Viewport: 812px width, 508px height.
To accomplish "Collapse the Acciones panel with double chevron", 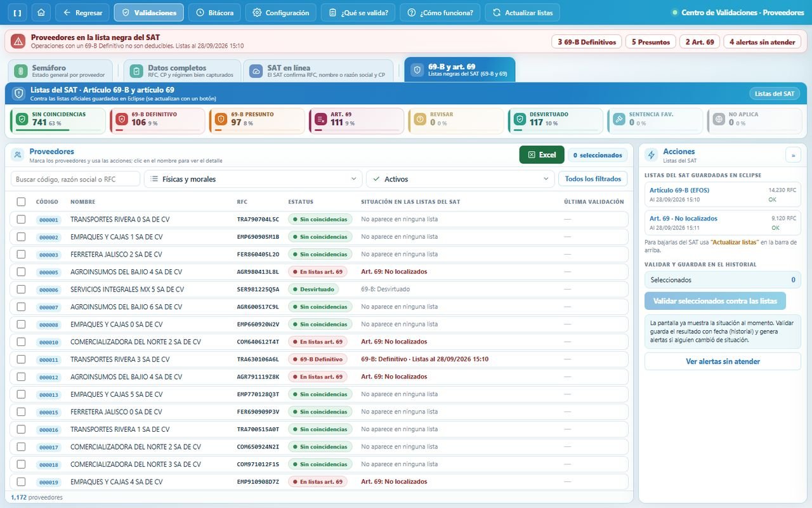I will [793, 155].
